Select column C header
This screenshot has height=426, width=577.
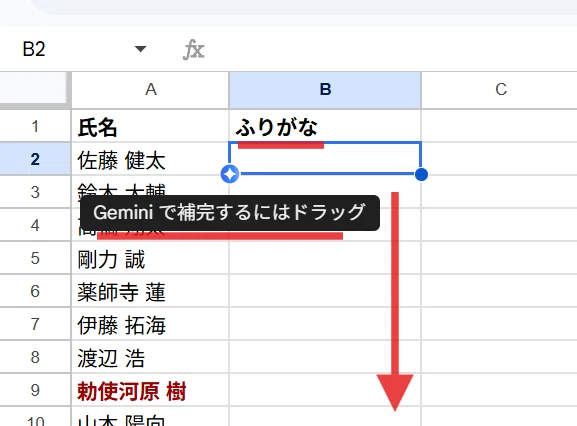point(500,89)
